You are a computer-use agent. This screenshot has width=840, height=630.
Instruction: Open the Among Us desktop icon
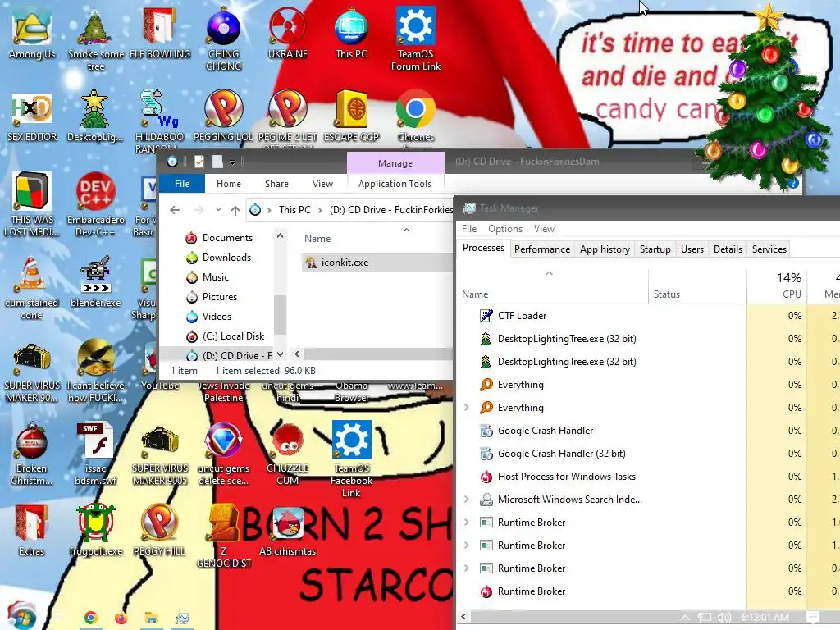pos(32,33)
